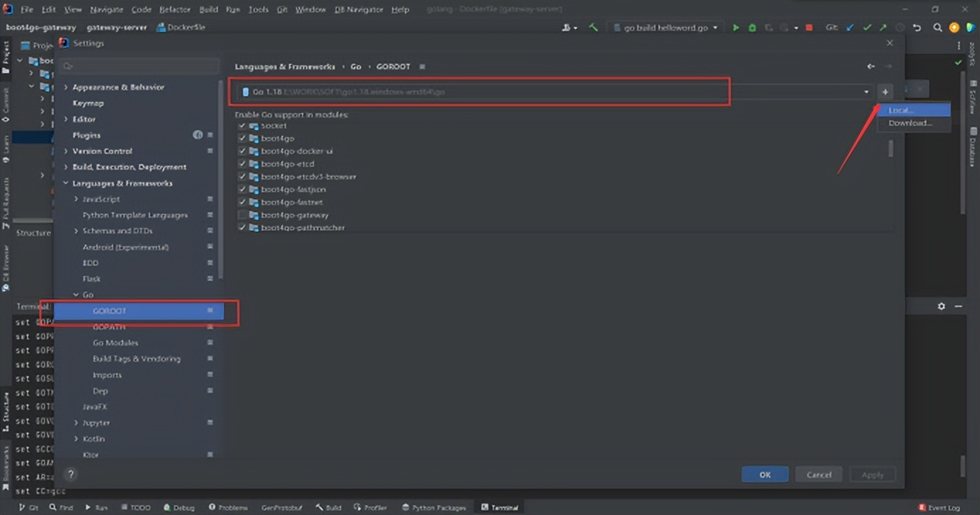Click the Build hammer icon in toolbar
The image size is (980, 515).
click(593, 28)
